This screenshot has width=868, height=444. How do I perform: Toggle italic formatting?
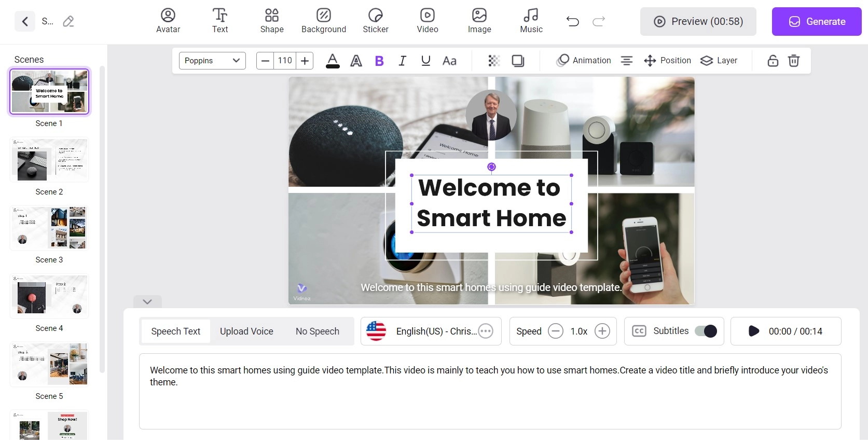[402, 61]
